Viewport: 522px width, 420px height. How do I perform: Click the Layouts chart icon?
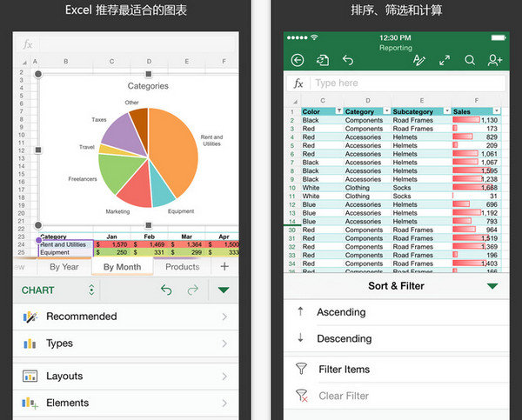coord(30,376)
